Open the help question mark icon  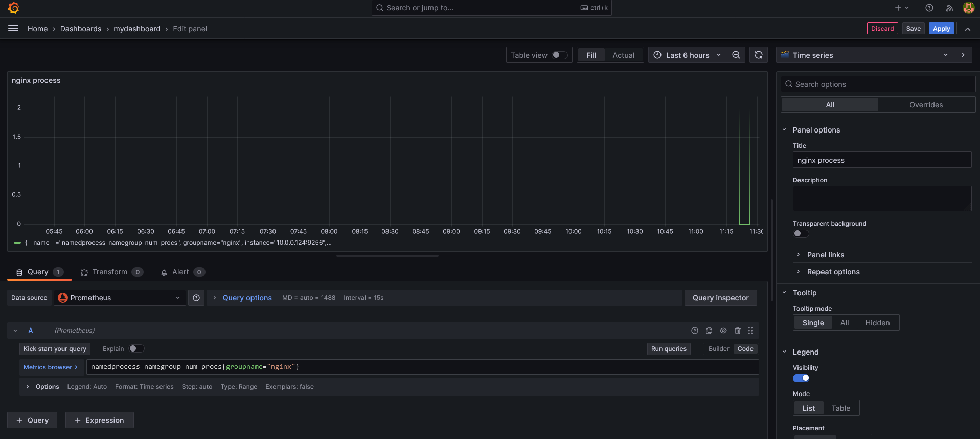click(929, 8)
